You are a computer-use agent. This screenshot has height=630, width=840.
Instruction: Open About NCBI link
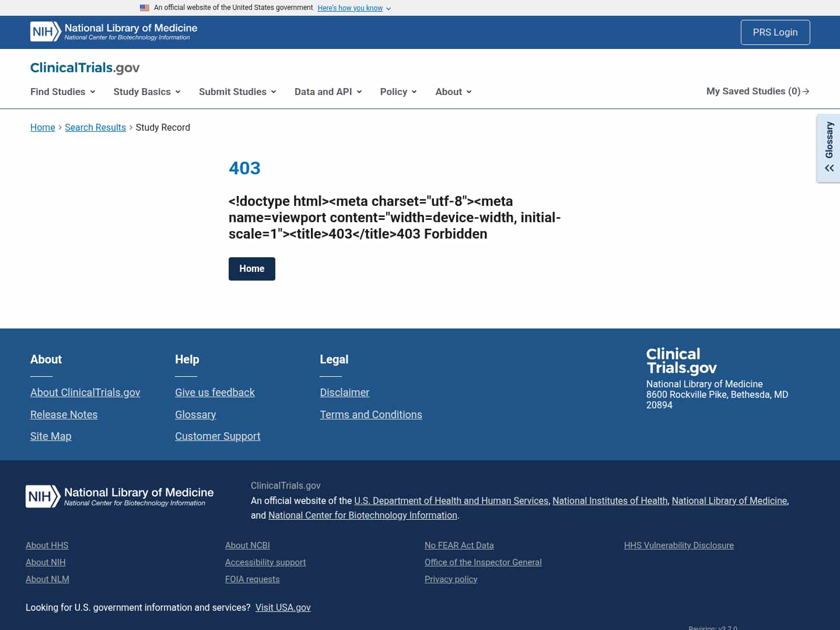pos(247,545)
